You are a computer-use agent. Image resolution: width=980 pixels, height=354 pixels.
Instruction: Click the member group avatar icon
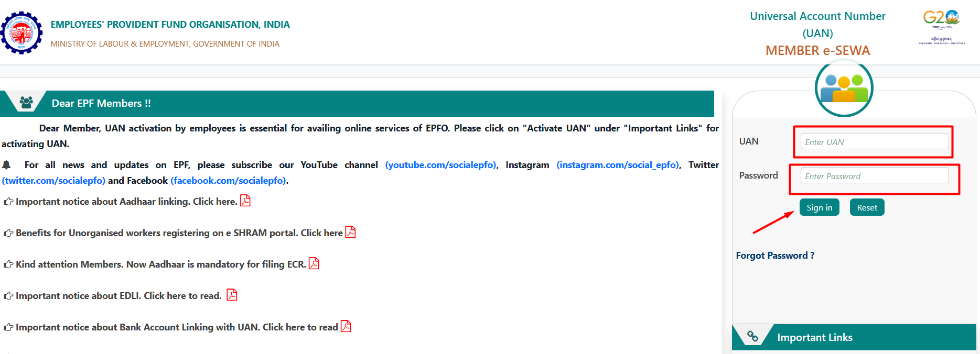844,88
